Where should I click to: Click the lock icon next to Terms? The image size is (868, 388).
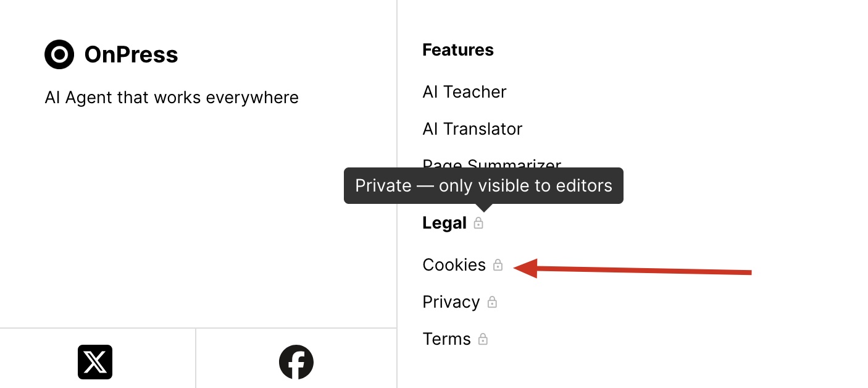coord(483,339)
